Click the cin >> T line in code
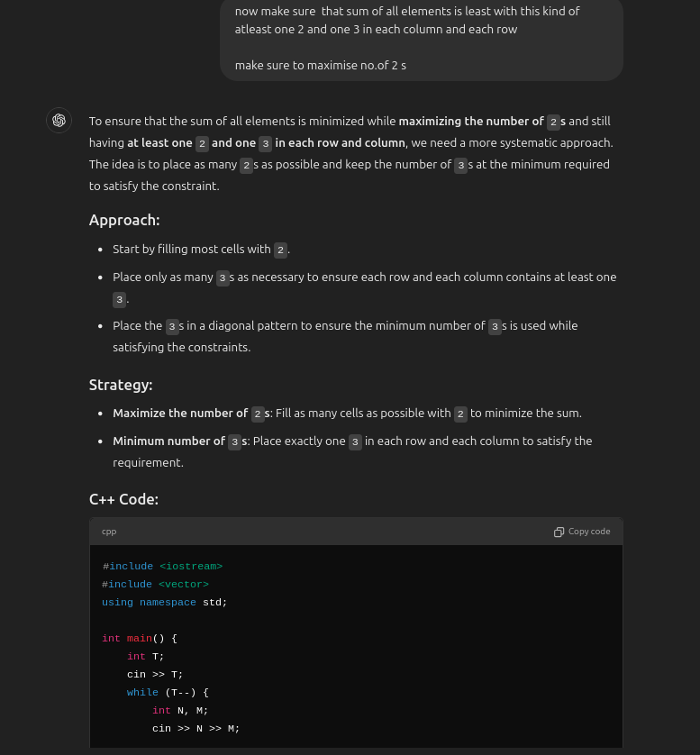This screenshot has width=700, height=755. coord(153,674)
